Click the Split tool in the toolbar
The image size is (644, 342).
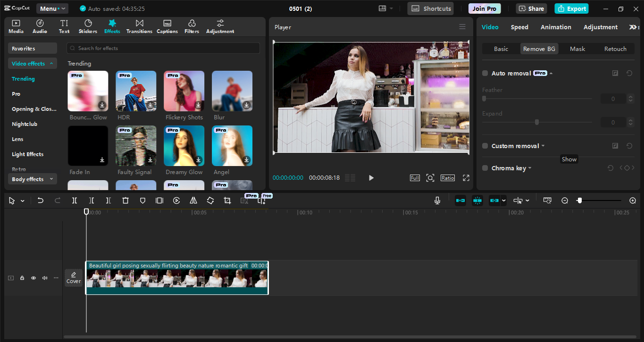[x=74, y=200]
